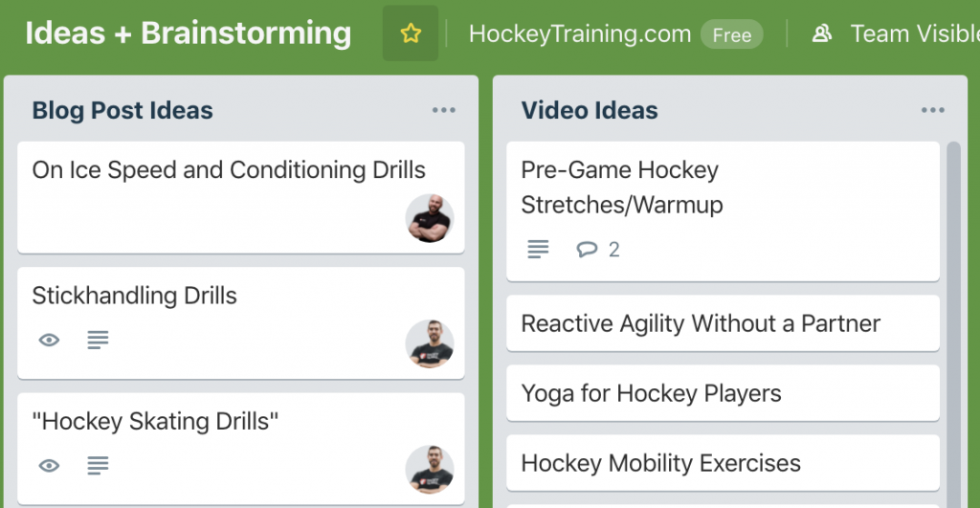This screenshot has height=508, width=980.
Task: Click watch eye icon on Stickhandling Drills
Action: [50, 340]
